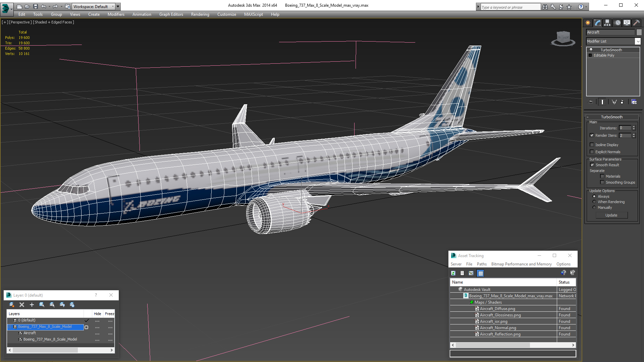Click Refresh icon in Asset Tracking
This screenshot has height=362, width=644.
tap(453, 273)
